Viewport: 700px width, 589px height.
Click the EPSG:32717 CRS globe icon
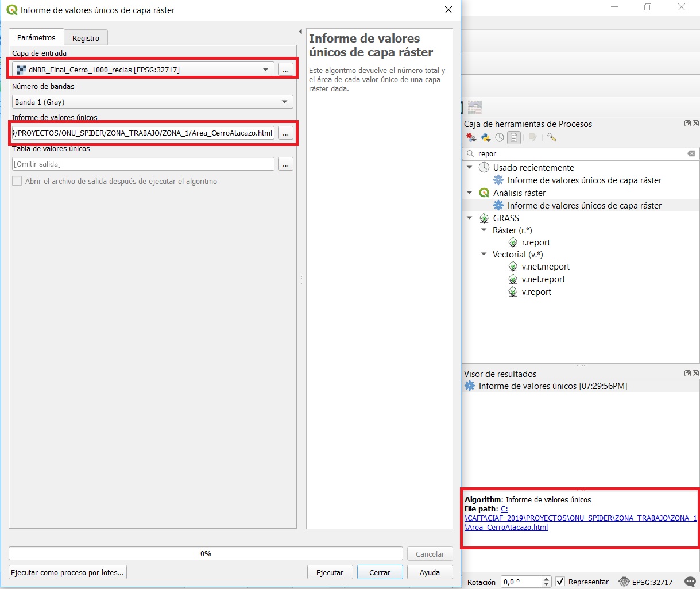pyautogui.click(x=624, y=582)
